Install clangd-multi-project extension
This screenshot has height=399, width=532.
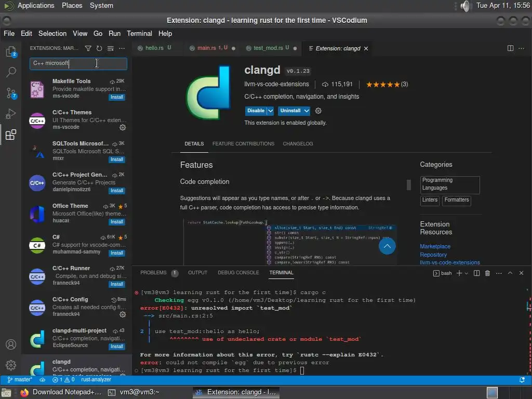117,347
